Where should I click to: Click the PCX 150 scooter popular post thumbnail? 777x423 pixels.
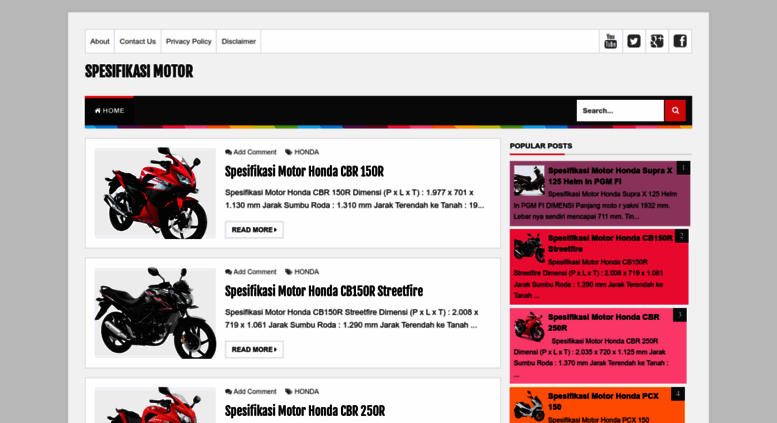coord(529,406)
